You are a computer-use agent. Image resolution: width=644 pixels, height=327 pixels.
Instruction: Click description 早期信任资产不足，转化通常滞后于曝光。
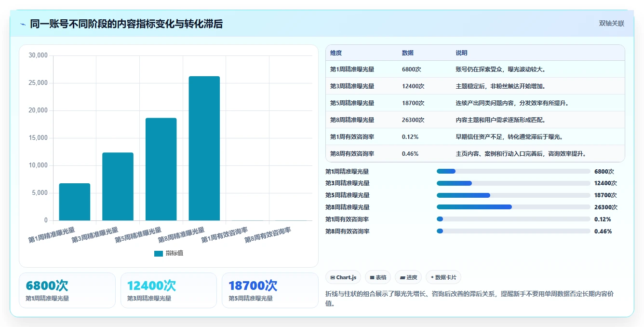[x=510, y=137]
